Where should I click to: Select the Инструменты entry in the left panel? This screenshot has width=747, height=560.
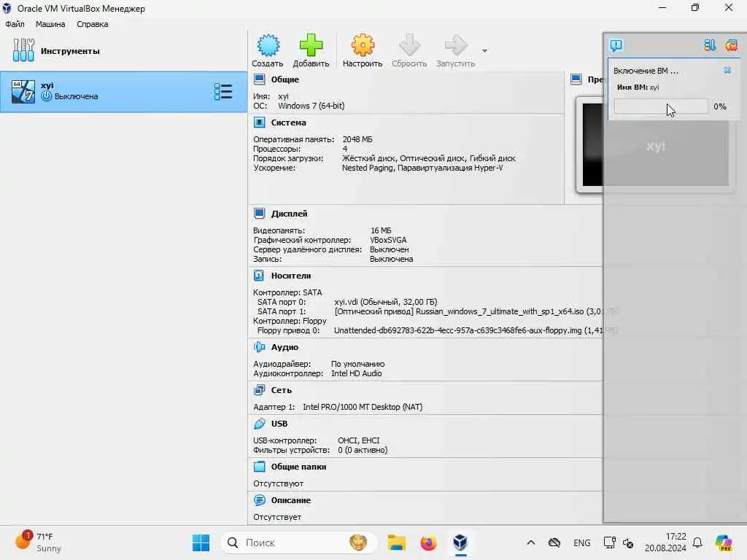tap(123, 50)
